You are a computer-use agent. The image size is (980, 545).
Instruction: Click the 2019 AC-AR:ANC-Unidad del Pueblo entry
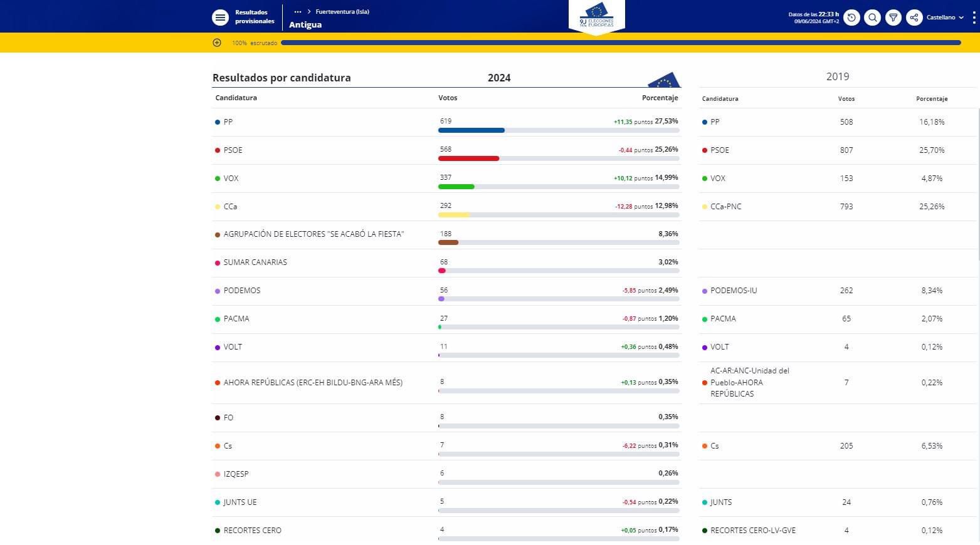click(750, 382)
